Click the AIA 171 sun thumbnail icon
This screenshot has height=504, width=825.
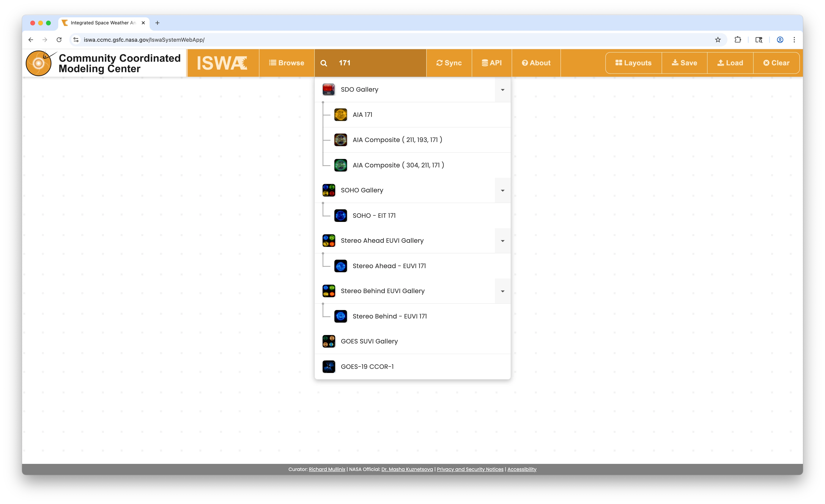point(340,115)
